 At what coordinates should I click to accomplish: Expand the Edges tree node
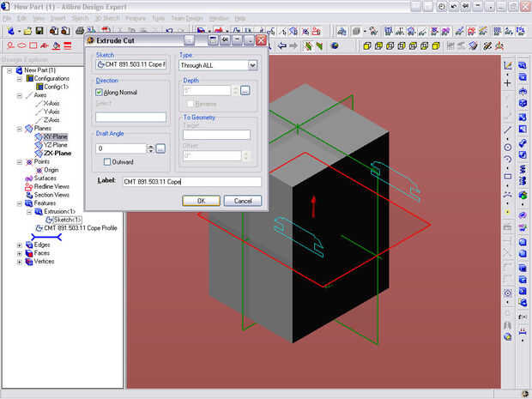(x=20, y=245)
